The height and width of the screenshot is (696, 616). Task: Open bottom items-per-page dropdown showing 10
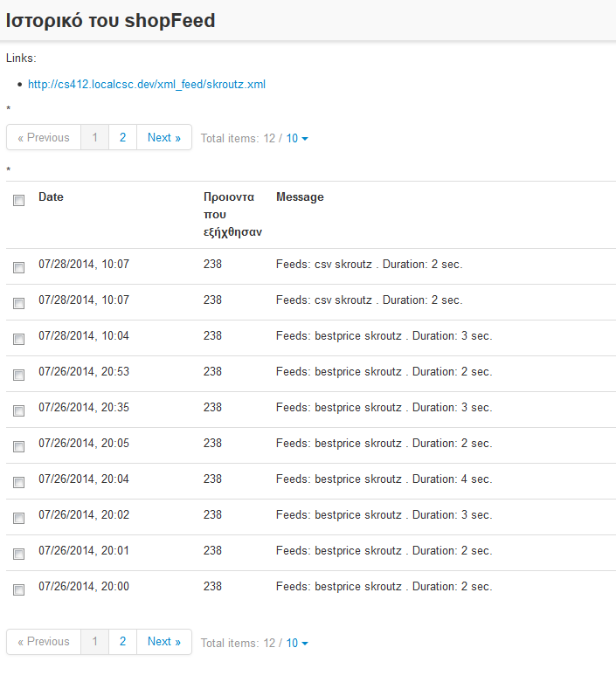coord(297,644)
